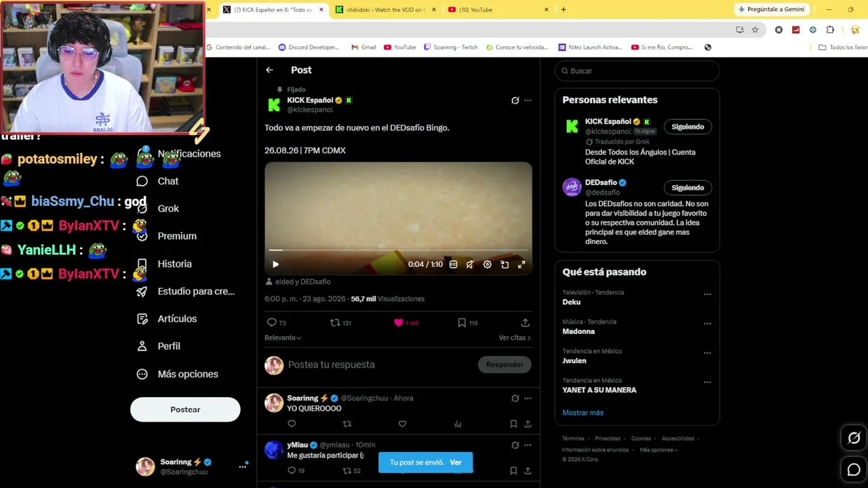Viewport: 868px width, 488px height.
Task: Open more options on Soarinng's reply
Action: 528,399
